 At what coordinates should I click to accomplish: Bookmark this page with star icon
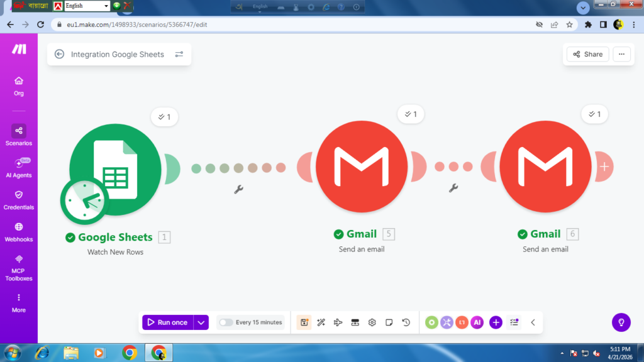[x=569, y=25]
